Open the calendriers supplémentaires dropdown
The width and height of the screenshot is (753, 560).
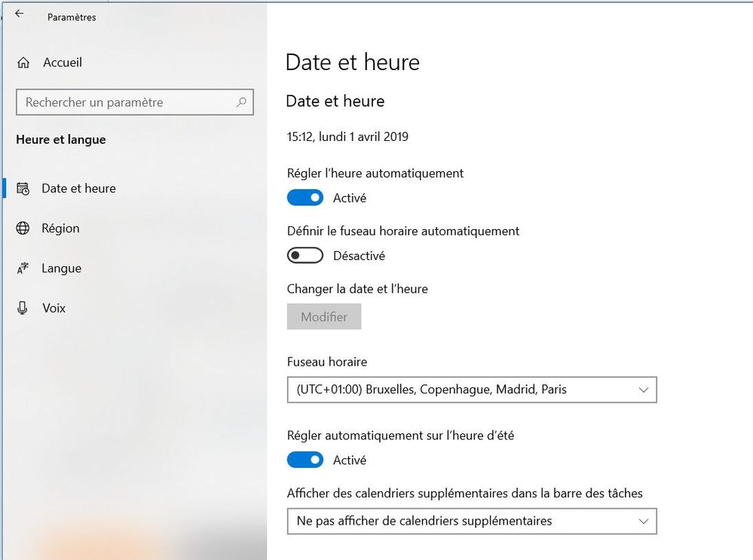pyautogui.click(x=472, y=521)
